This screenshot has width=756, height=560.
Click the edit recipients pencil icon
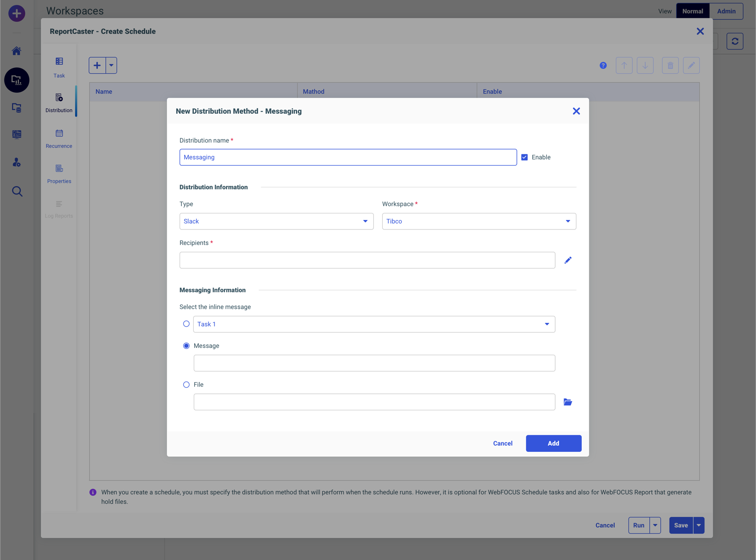568,260
